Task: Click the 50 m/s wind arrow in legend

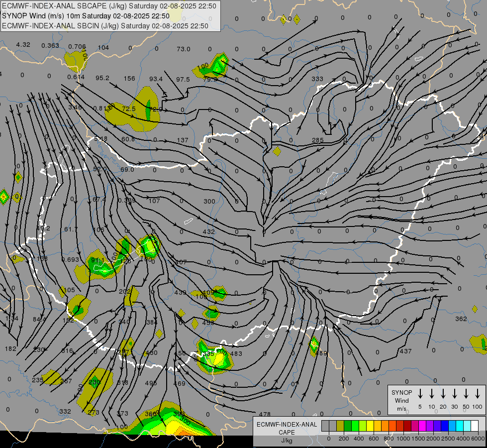Action: (466, 393)
